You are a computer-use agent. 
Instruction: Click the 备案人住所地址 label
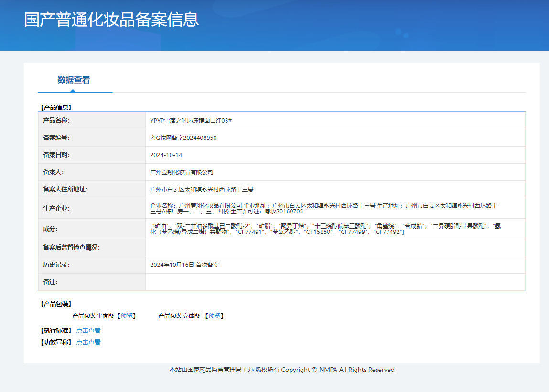[65, 189]
